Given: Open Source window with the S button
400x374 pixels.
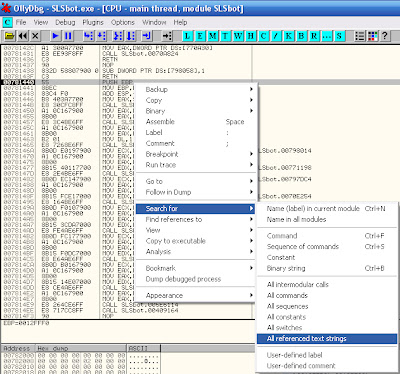Looking at the screenshot, I should point(339,36).
